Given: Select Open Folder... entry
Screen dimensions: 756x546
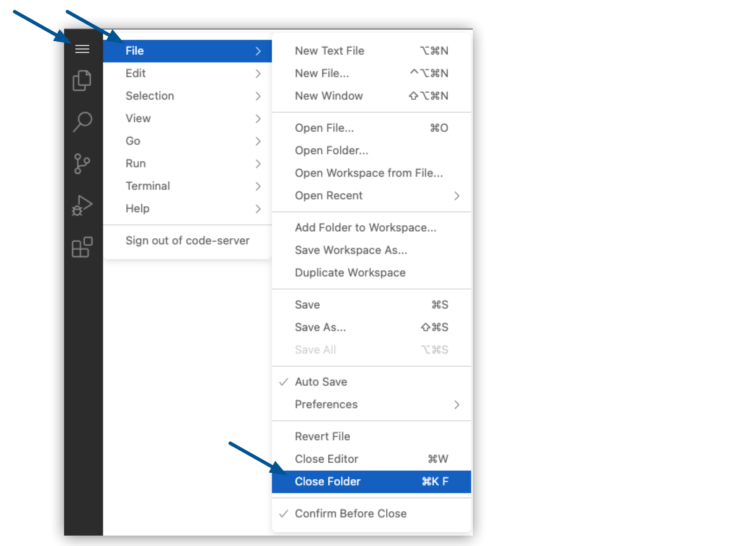Looking at the screenshot, I should coord(331,150).
